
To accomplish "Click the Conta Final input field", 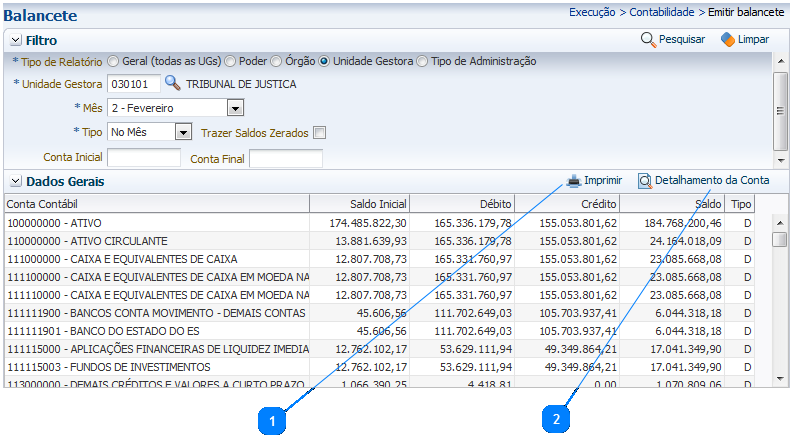I will click(x=286, y=158).
